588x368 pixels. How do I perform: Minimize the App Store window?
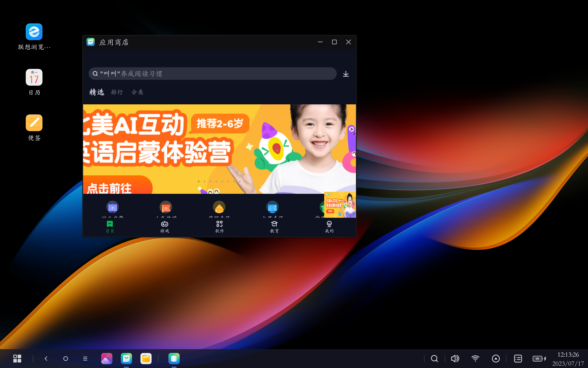coord(320,42)
